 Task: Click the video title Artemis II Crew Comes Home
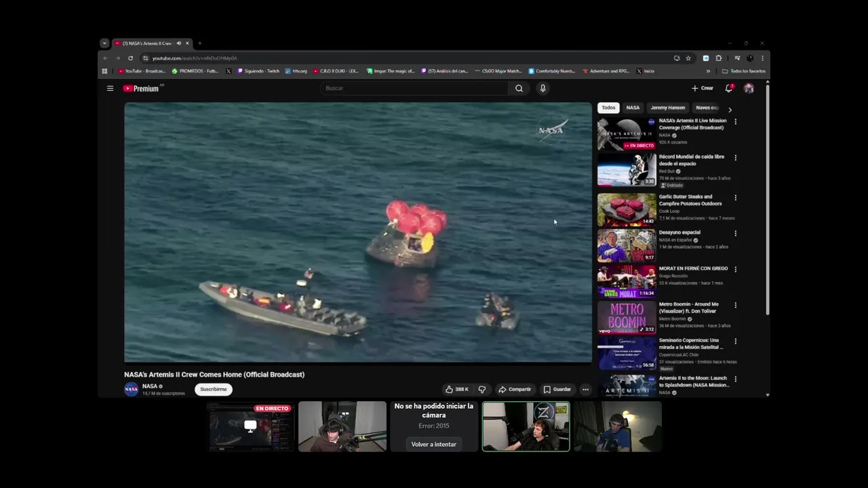(x=214, y=374)
